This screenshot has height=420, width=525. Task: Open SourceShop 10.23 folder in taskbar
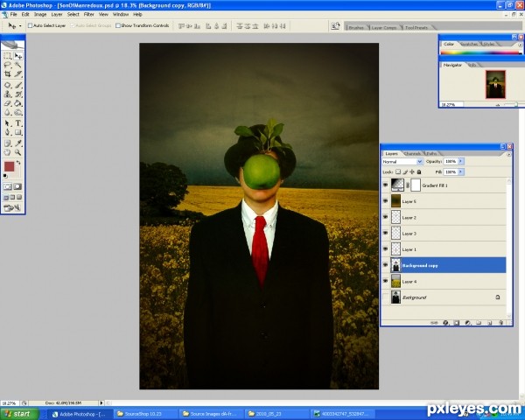point(145,414)
